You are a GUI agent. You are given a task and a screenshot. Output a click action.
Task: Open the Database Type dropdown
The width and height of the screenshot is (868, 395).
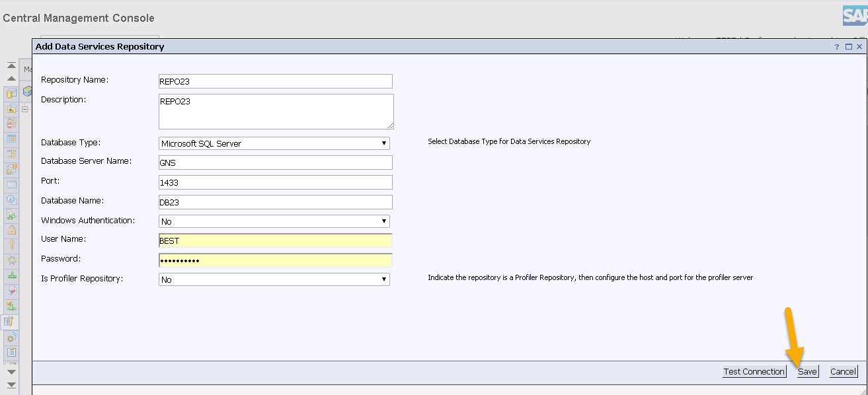(274, 143)
